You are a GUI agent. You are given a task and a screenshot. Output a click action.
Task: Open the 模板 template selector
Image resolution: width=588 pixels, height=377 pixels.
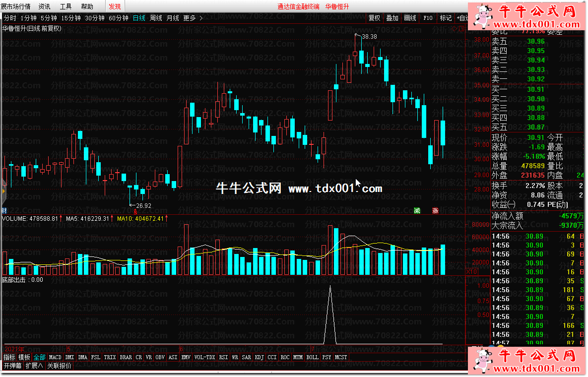(24, 357)
